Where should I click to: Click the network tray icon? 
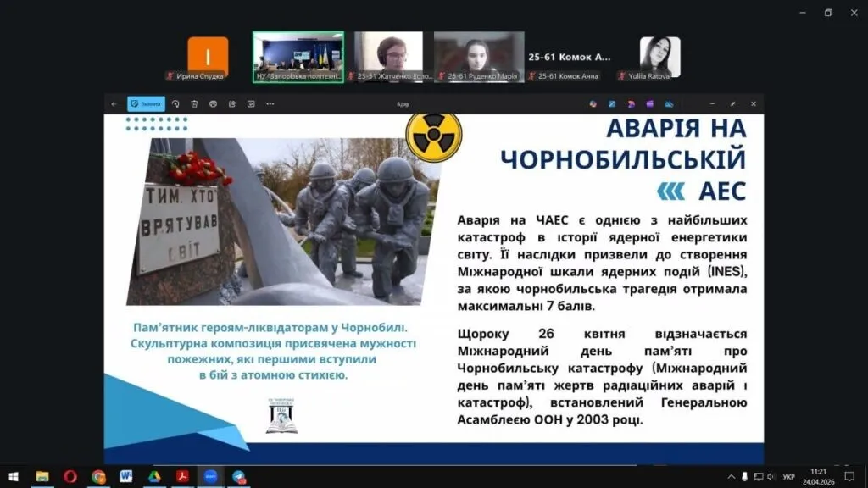[x=759, y=477]
